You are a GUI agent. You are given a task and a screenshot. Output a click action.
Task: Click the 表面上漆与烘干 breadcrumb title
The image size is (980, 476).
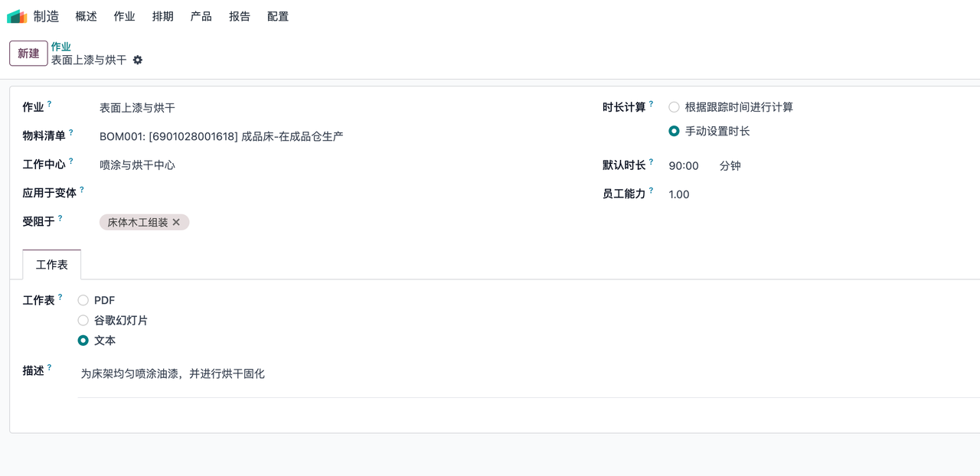tap(89, 60)
